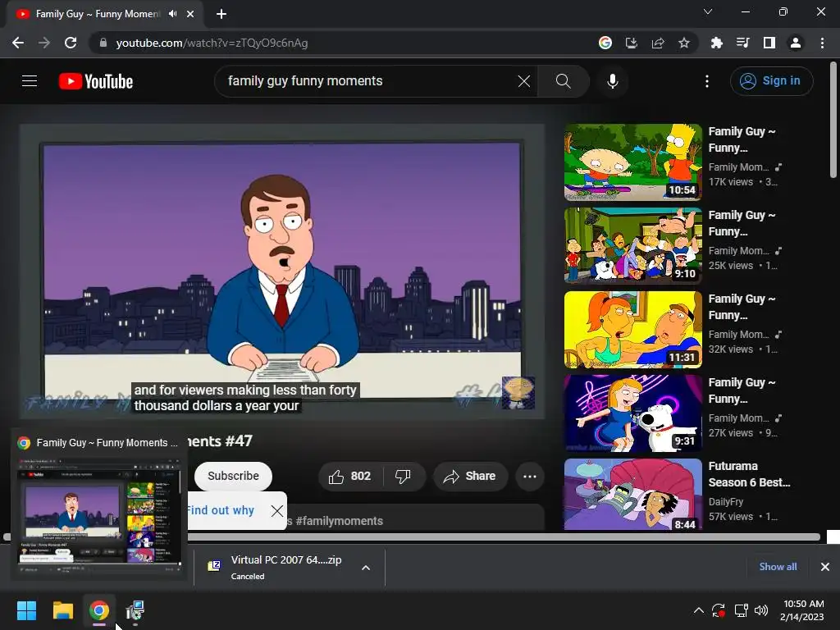Clear the search query with X
This screenshot has height=630, width=840.
pos(524,81)
